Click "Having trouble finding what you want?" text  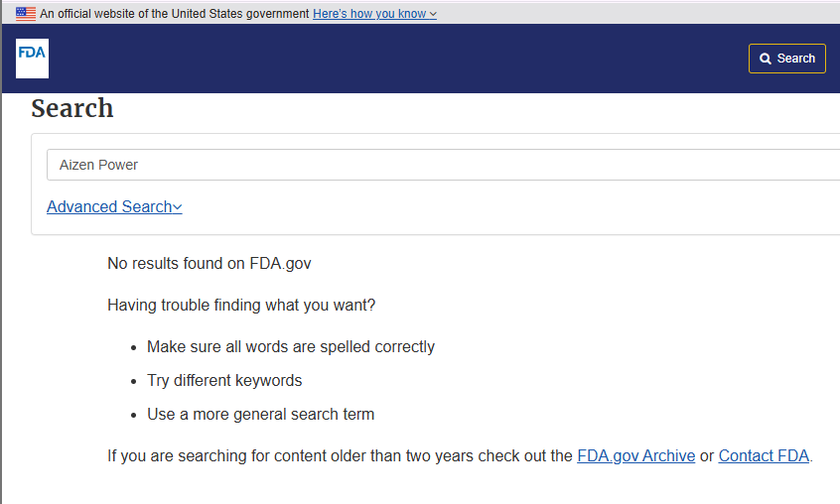pos(241,306)
